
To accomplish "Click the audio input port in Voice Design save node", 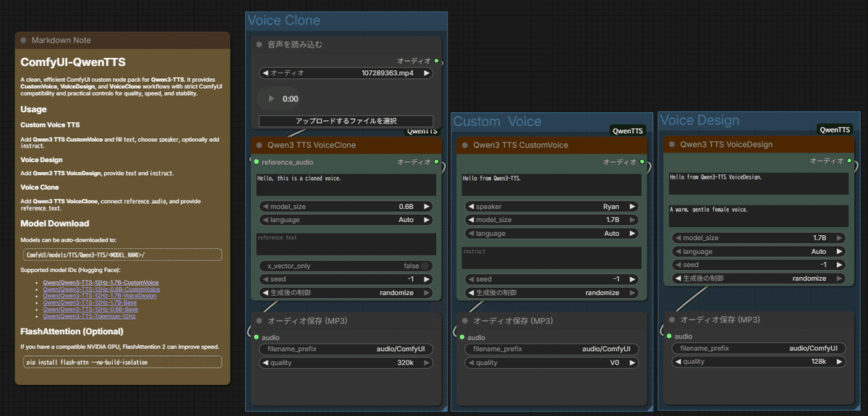I will click(668, 336).
